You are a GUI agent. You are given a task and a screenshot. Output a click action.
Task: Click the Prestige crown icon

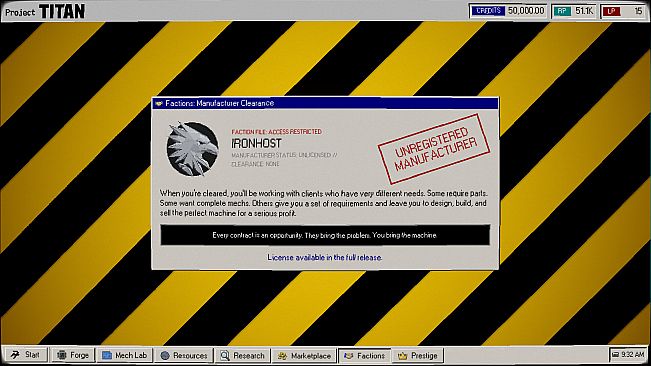point(402,356)
